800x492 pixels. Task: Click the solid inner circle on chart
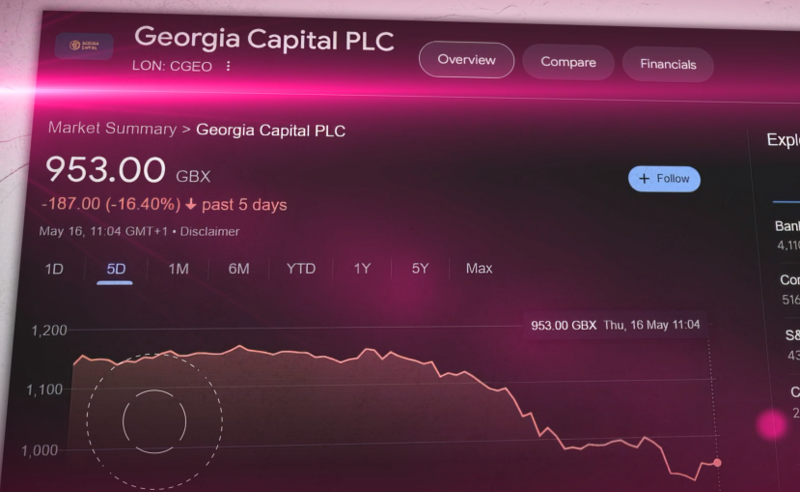point(155,422)
